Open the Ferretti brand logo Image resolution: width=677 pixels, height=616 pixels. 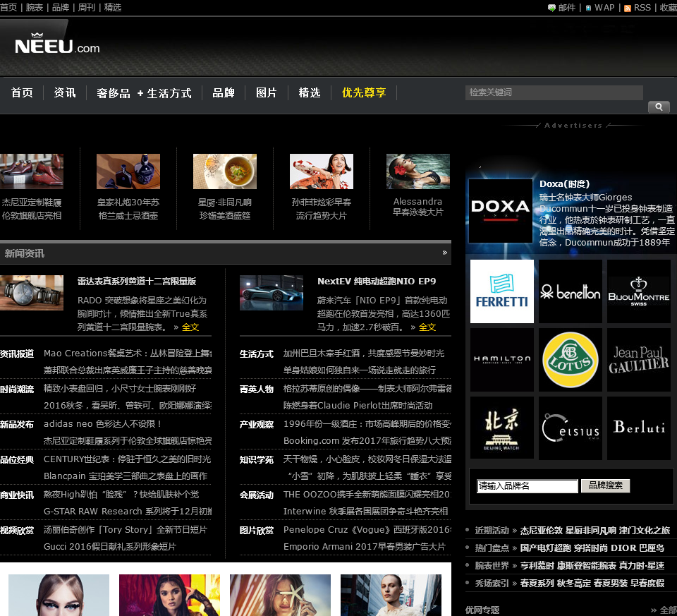click(x=501, y=291)
